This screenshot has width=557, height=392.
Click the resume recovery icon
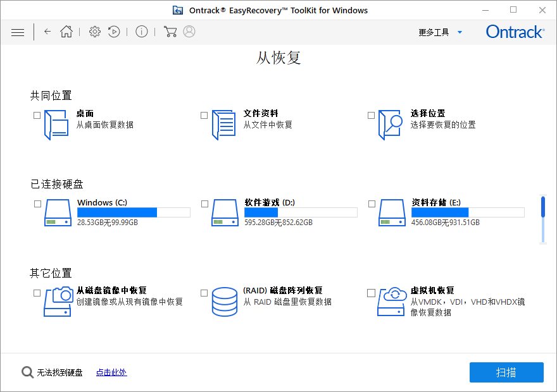[114, 32]
